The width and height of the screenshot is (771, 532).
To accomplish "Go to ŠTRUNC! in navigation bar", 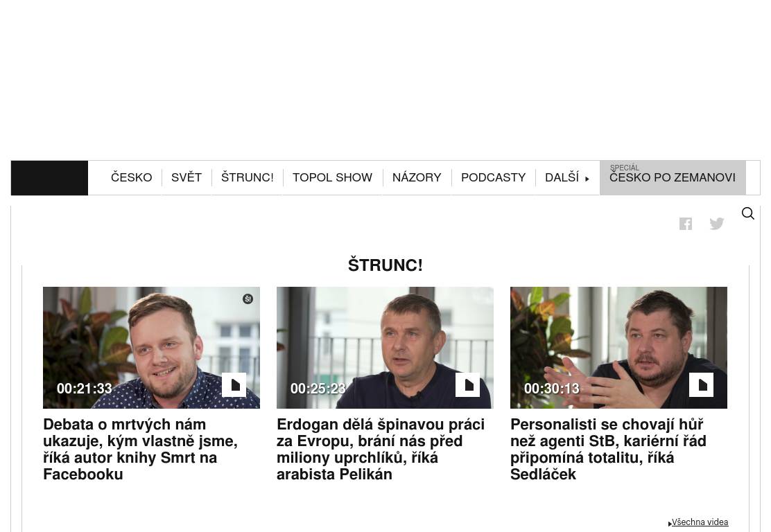I will (248, 177).
